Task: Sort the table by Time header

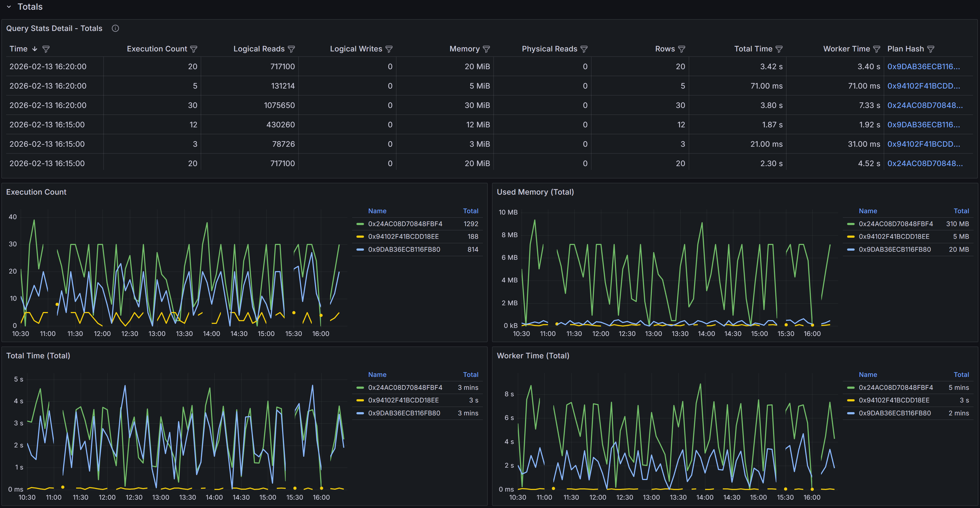Action: pyautogui.click(x=18, y=49)
